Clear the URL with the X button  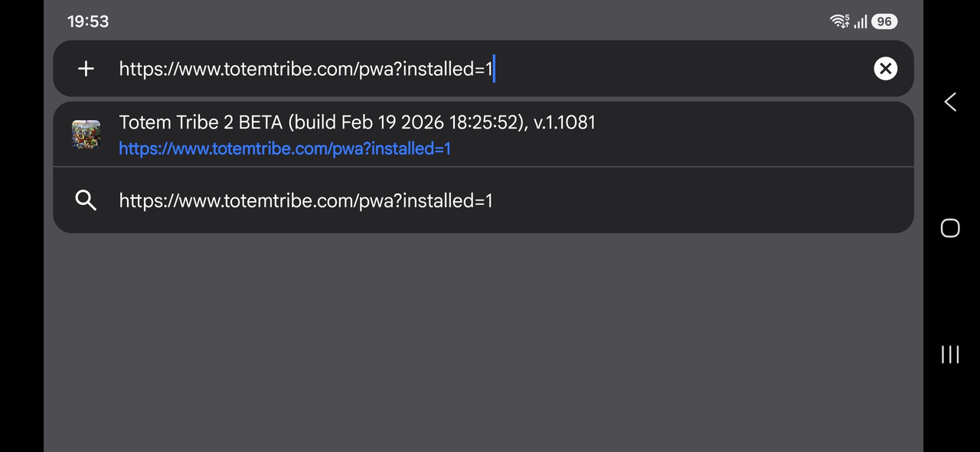885,69
